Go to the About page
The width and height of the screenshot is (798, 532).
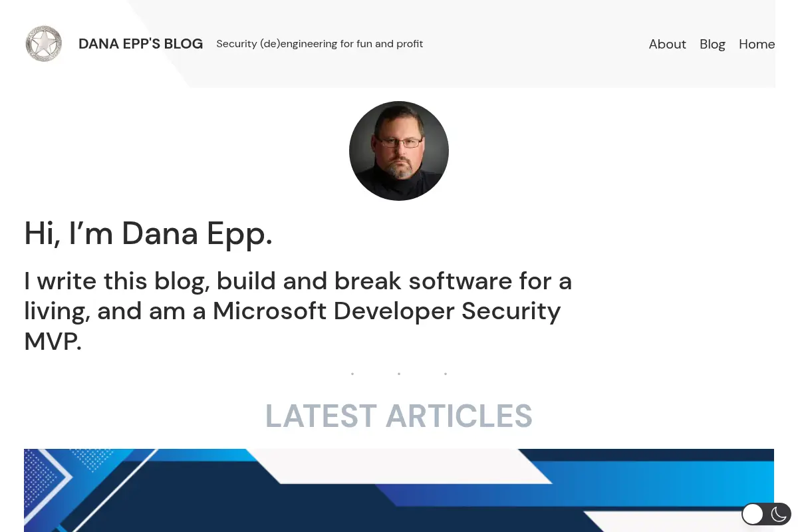tap(667, 44)
